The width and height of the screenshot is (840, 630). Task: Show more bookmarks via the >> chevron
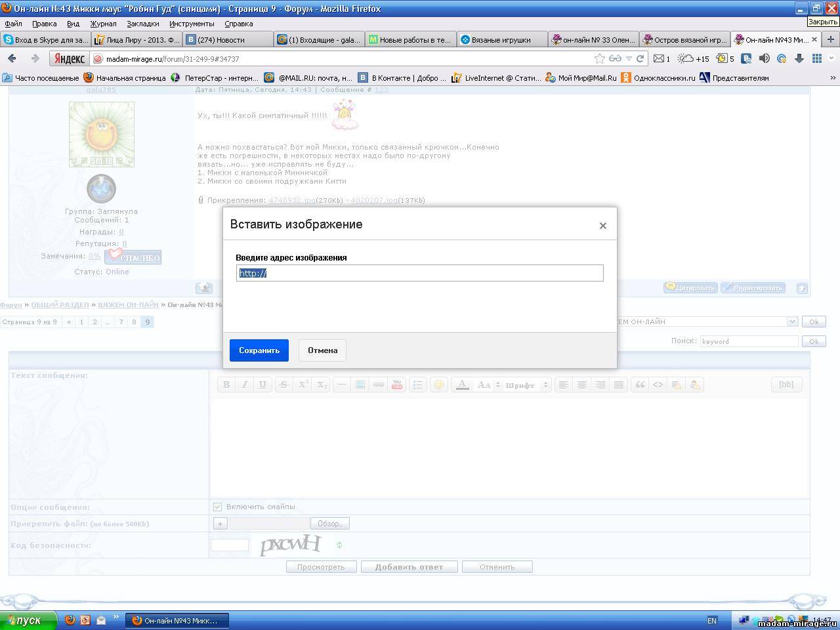point(833,77)
